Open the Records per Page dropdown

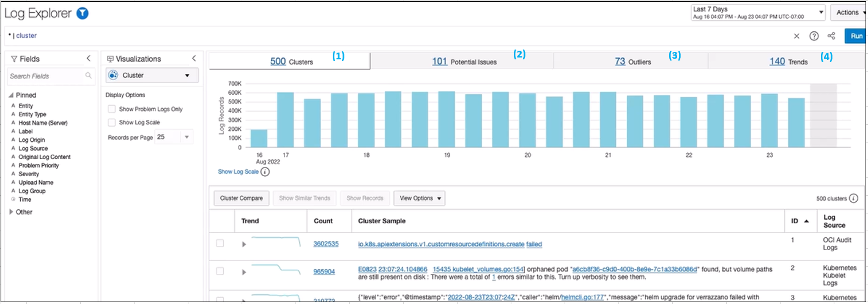174,137
